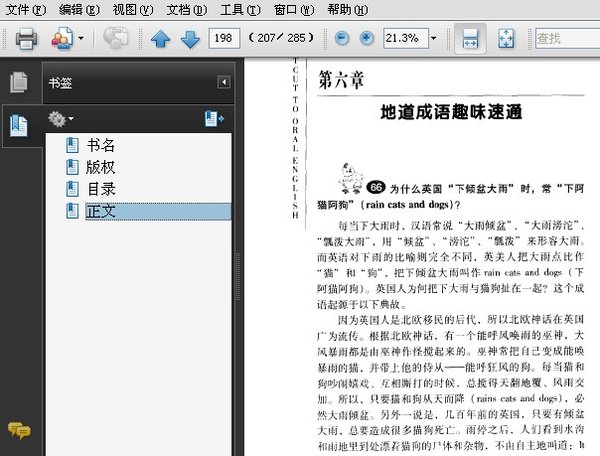
Task: Open the bookmark options gear dropdown
Action: (61, 119)
